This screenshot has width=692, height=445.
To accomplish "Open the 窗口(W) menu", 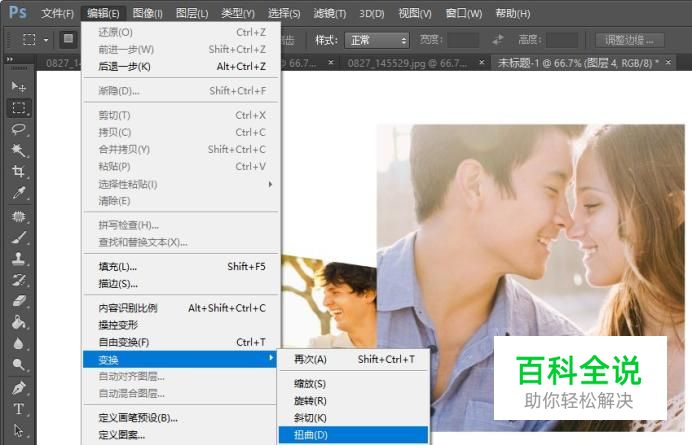I will 463,14.
